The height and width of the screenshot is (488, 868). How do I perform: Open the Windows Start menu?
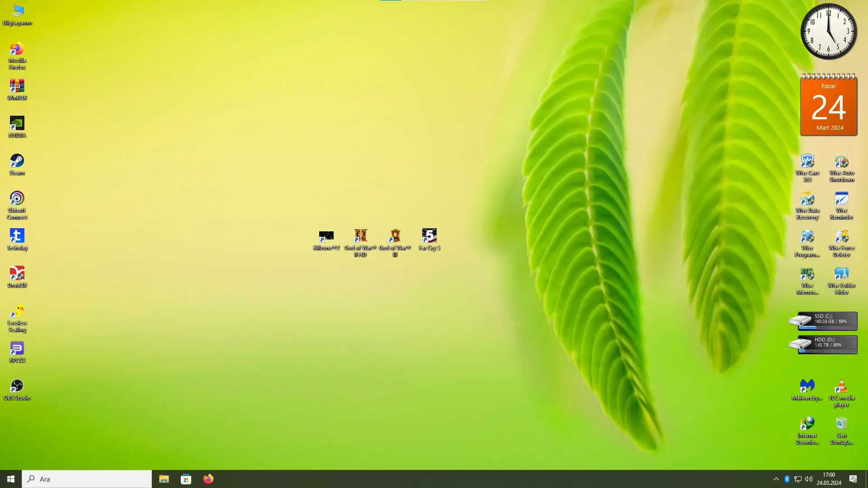tap(11, 479)
